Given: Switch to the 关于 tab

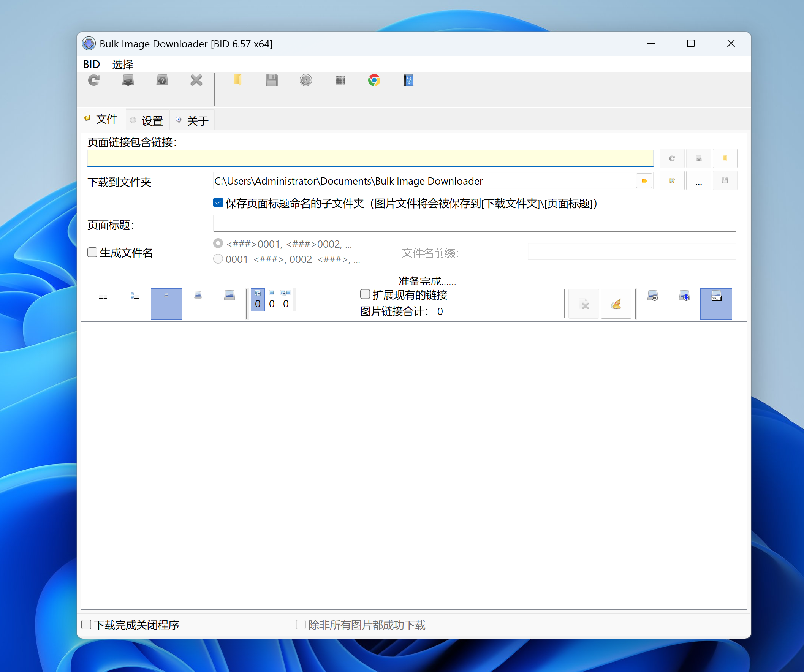Looking at the screenshot, I should click(193, 121).
